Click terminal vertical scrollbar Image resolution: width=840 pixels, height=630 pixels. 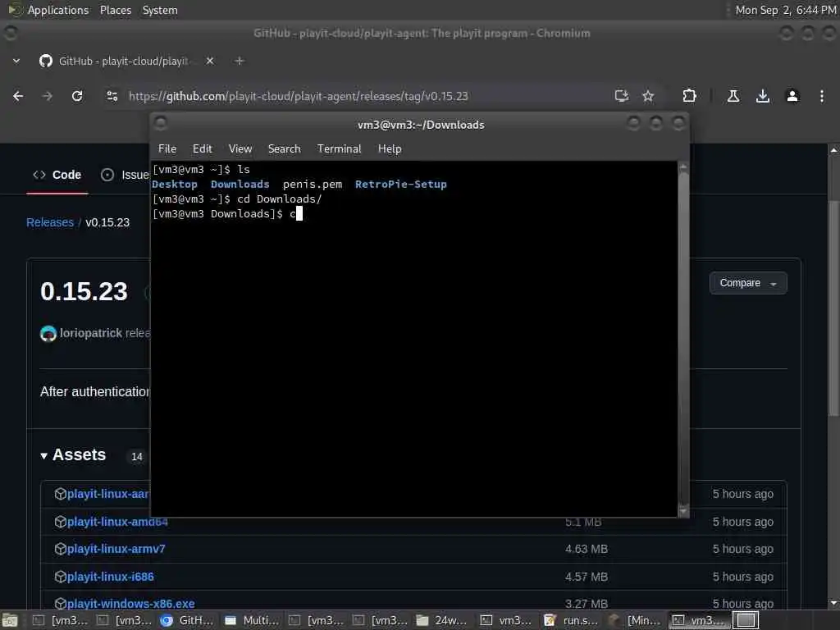click(683, 339)
